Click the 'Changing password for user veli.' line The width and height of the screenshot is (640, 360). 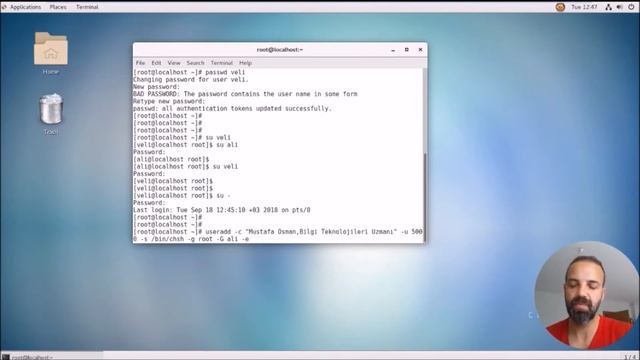[191, 80]
